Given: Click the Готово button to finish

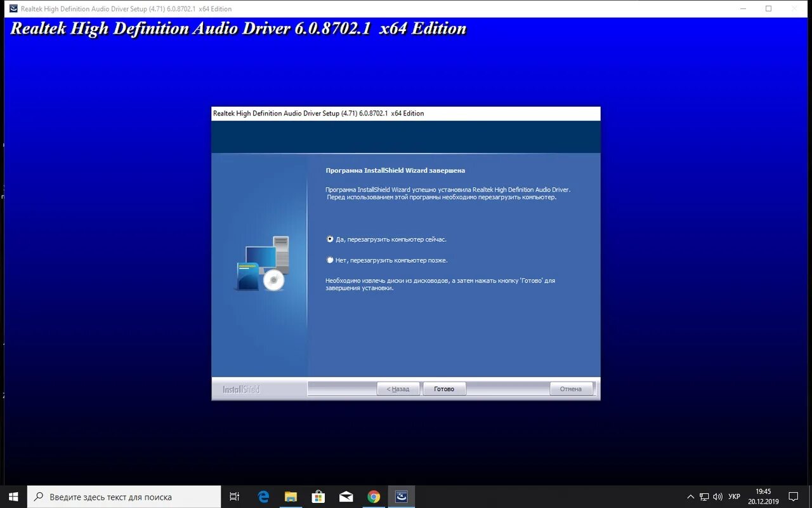Looking at the screenshot, I should (444, 389).
